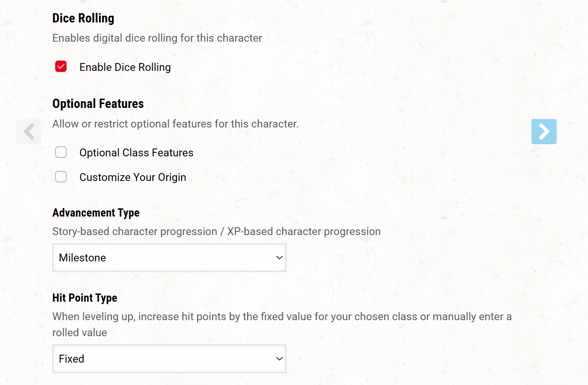The height and width of the screenshot is (385, 588).
Task: Click the Customize Your Origin label text
Action: click(x=133, y=177)
